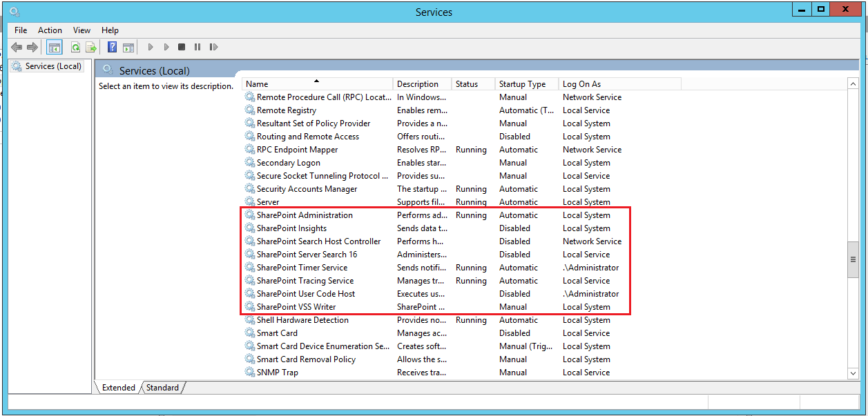Click the scrollbar up arrow in services list
The image size is (868, 416).
click(x=853, y=83)
